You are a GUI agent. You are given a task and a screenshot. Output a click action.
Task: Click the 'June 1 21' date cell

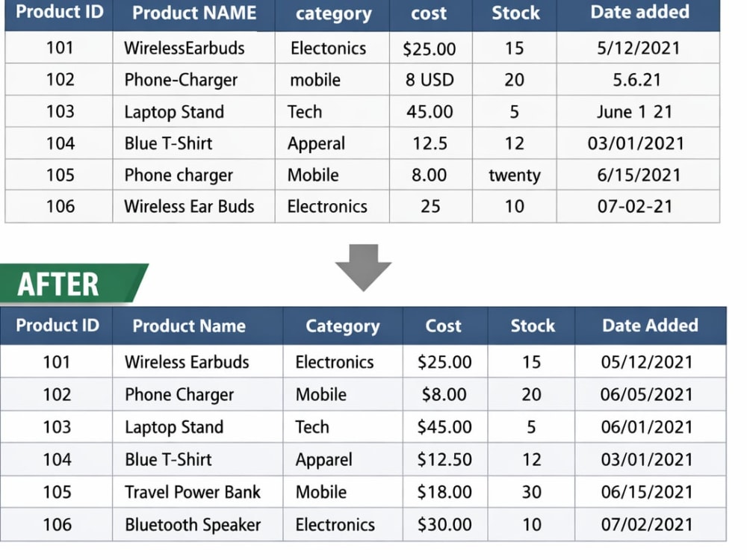634,112
